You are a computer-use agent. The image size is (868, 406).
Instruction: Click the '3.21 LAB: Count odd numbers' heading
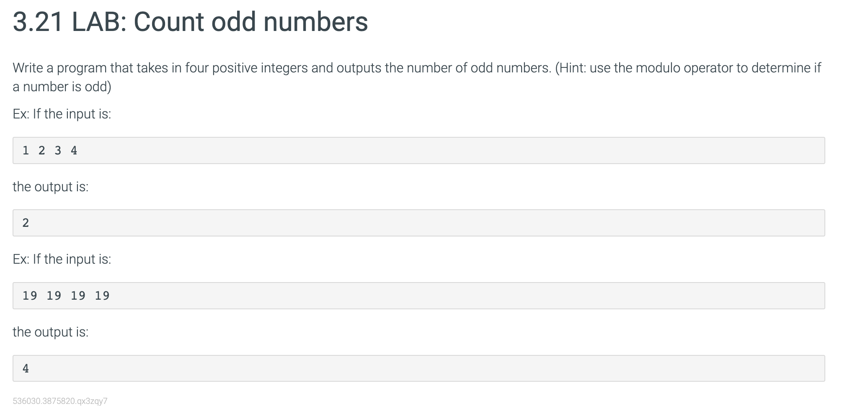[x=191, y=22]
